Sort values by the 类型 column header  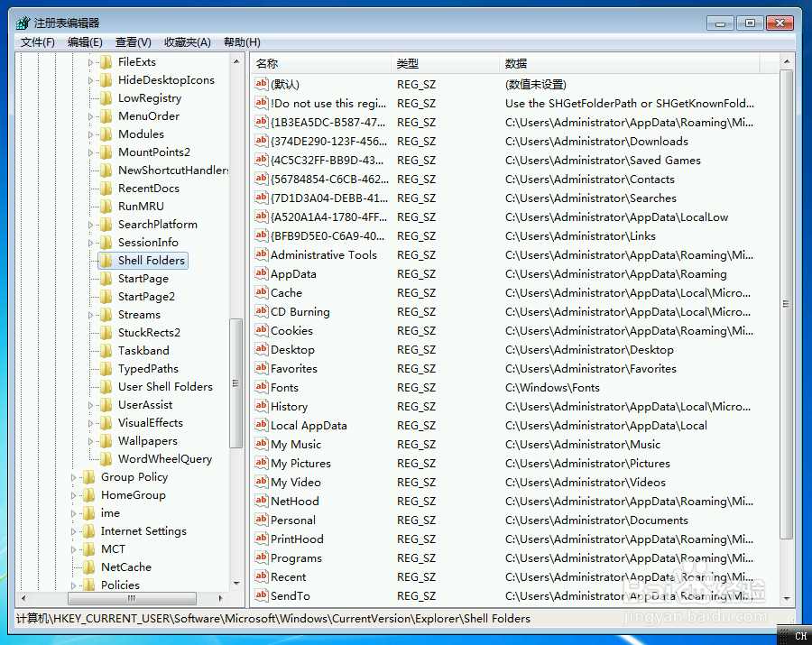click(x=406, y=63)
